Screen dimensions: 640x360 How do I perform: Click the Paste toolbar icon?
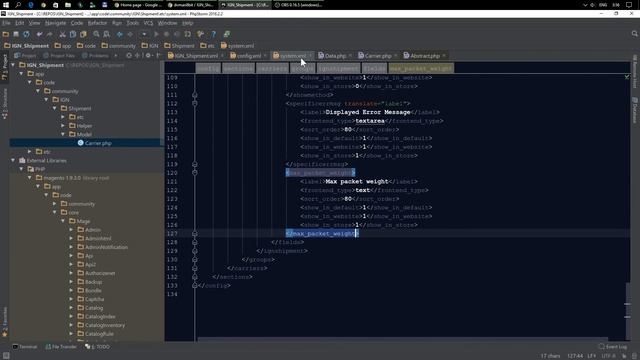coord(83,34)
